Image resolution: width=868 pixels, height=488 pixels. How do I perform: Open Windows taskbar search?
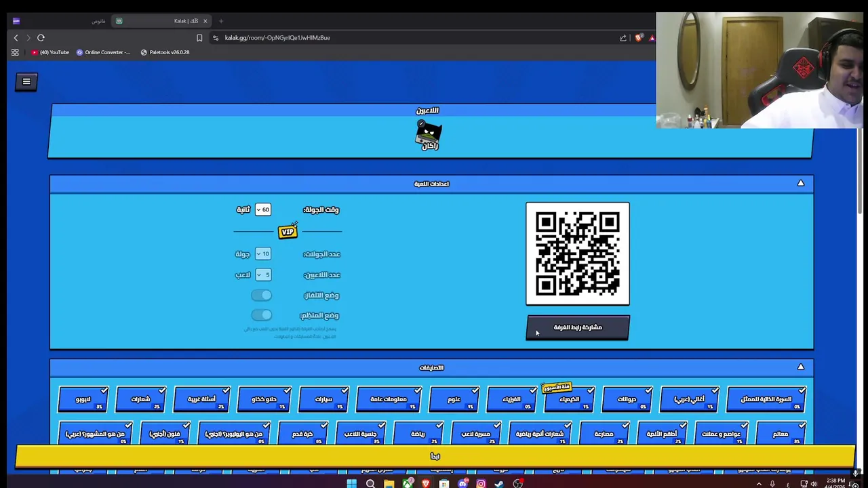pyautogui.click(x=370, y=483)
